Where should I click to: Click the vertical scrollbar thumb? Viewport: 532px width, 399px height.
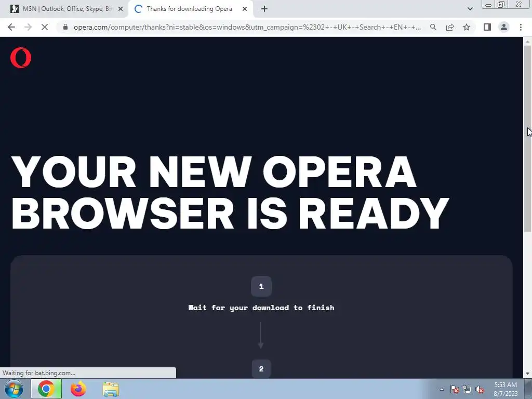click(x=527, y=138)
